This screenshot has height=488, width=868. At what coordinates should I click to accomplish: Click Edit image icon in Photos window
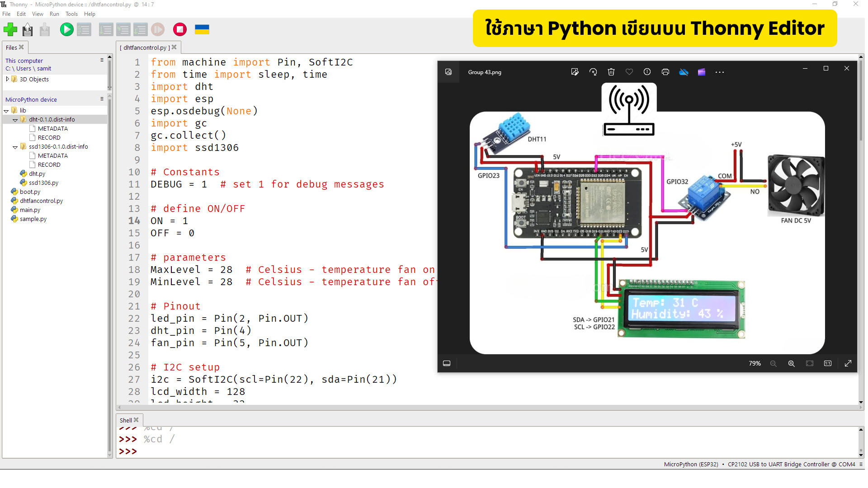pyautogui.click(x=575, y=72)
